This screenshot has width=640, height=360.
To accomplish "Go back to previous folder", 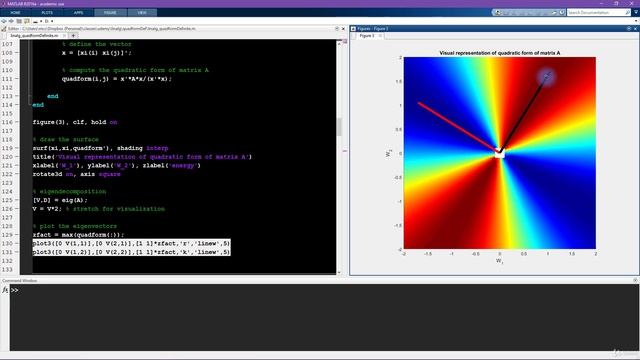I will tap(4, 21).
